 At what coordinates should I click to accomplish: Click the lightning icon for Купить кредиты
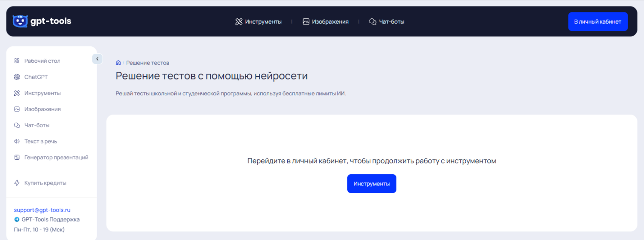coord(17,183)
